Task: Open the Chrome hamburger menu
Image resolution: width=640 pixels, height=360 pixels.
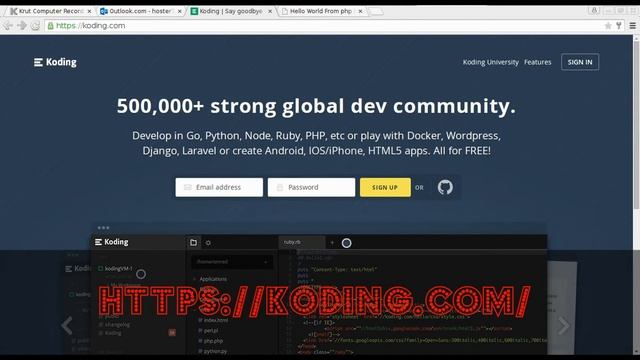Action: click(632, 26)
